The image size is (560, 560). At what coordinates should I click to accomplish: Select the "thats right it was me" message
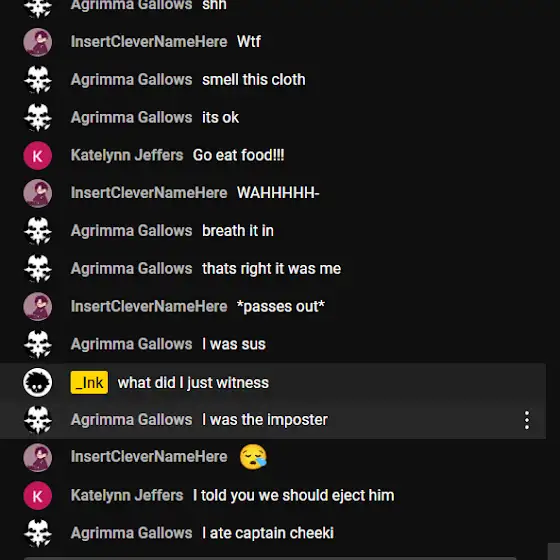tap(271, 269)
